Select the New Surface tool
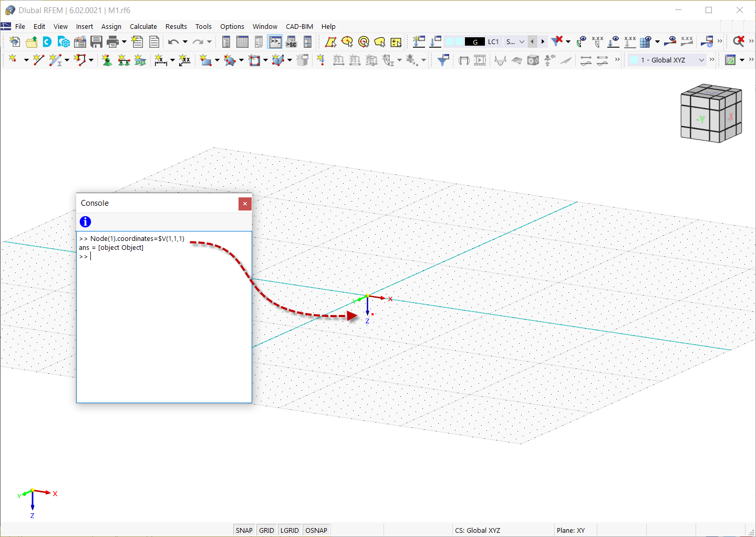756x537 pixels. [205, 60]
